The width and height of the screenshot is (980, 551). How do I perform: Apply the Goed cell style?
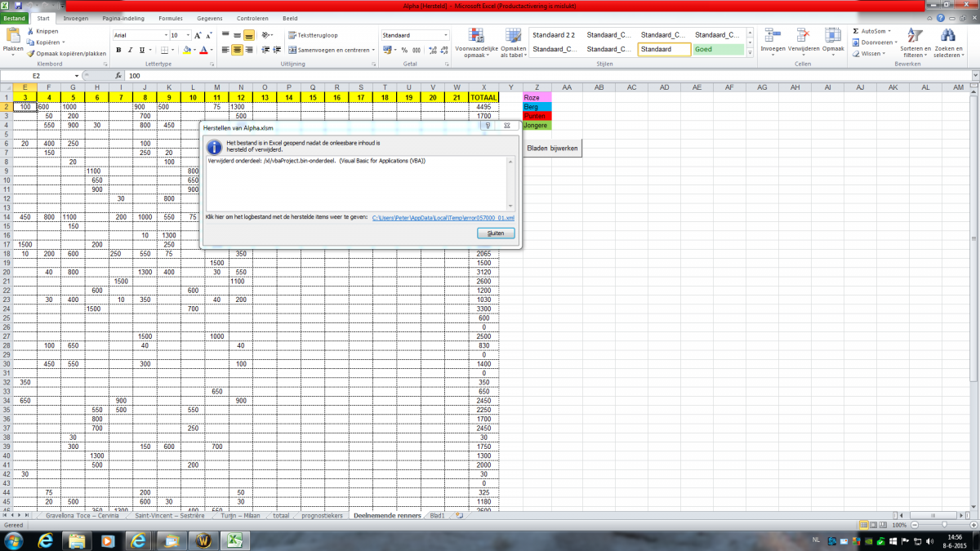(x=719, y=49)
